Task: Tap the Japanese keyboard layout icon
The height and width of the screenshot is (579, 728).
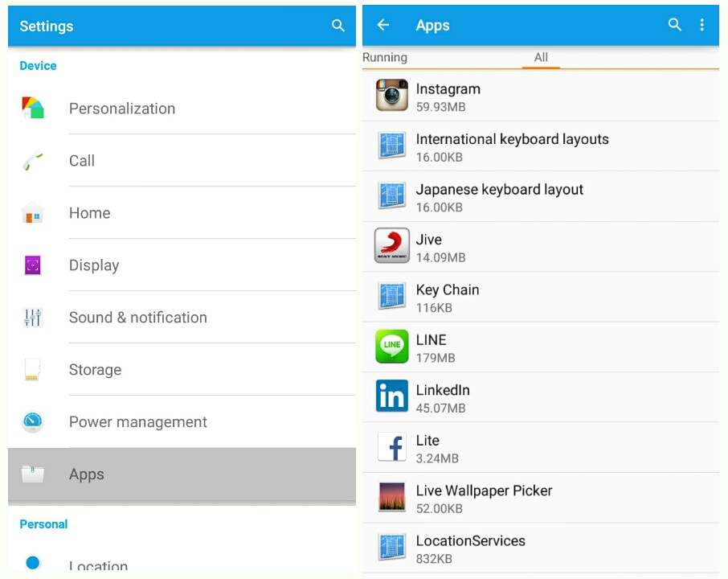Action: pyautogui.click(x=392, y=195)
